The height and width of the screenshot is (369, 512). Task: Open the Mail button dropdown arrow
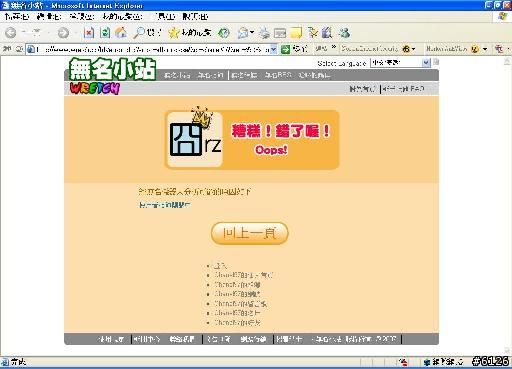pos(252,33)
